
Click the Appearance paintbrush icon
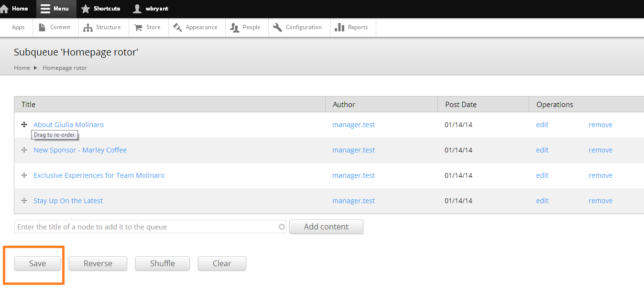tap(178, 27)
